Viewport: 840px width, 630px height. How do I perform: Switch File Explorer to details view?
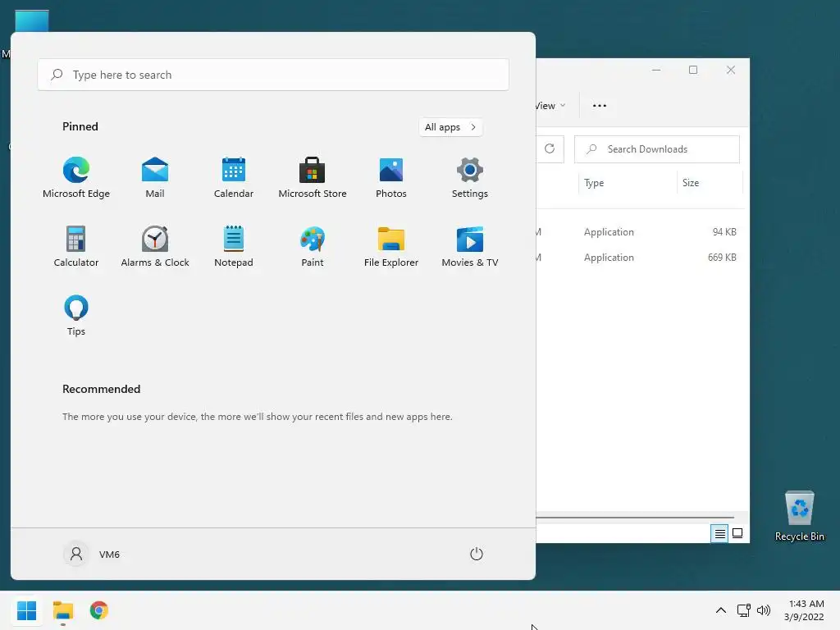(719, 533)
